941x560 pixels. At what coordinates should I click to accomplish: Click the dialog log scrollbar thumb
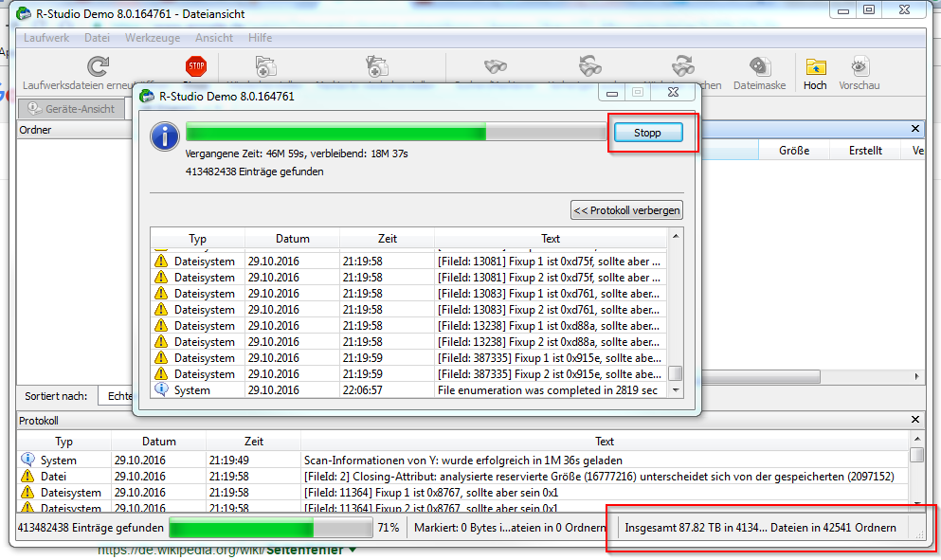(x=676, y=373)
